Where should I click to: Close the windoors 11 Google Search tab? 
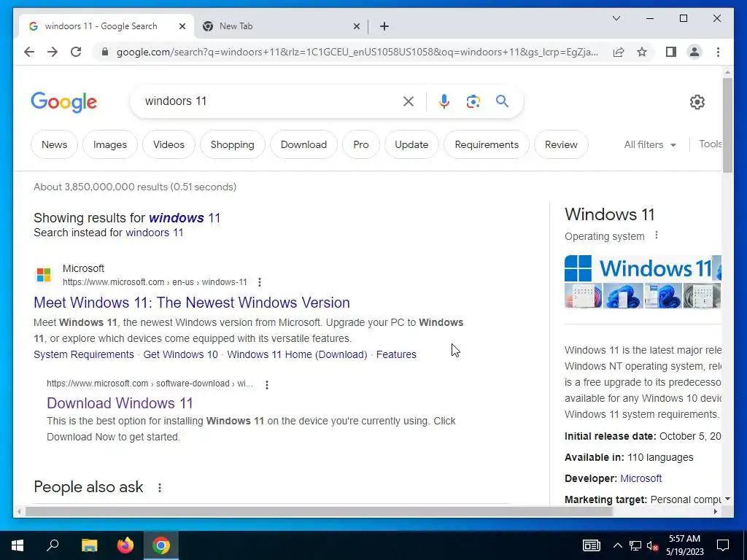pyautogui.click(x=182, y=26)
